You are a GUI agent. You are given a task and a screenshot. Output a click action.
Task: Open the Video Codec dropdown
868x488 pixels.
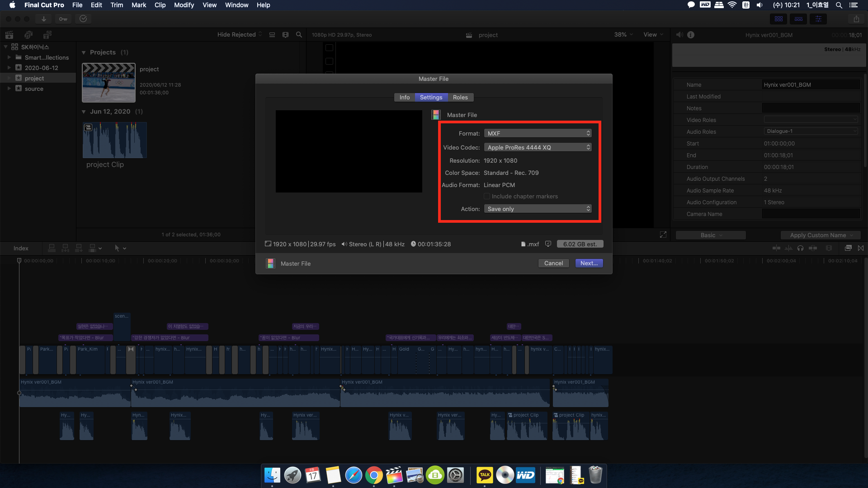tap(538, 147)
